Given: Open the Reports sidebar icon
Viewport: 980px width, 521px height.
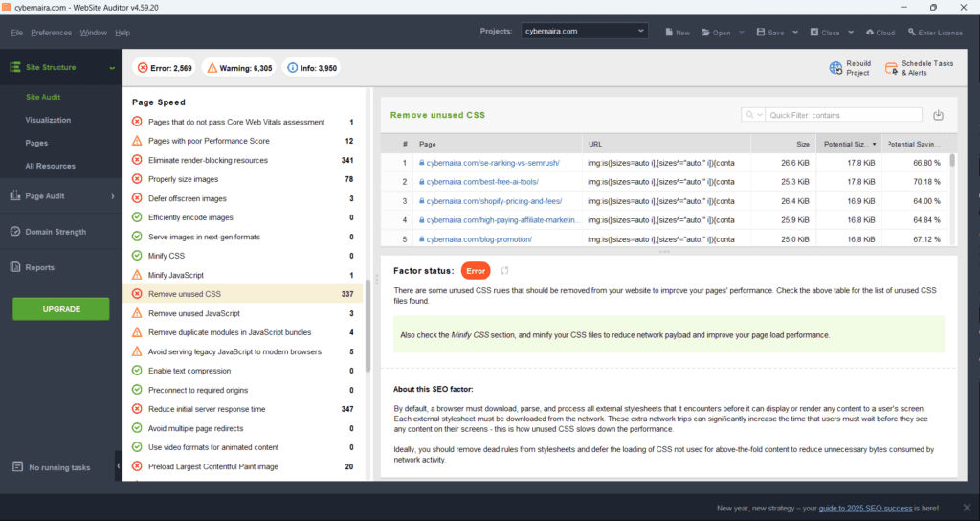Looking at the screenshot, I should pyautogui.click(x=15, y=267).
